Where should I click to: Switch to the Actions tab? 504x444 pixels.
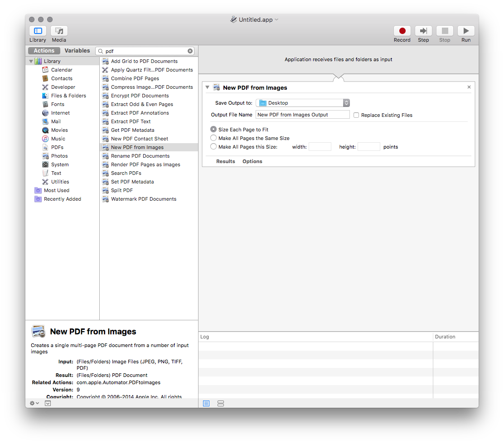coord(44,51)
